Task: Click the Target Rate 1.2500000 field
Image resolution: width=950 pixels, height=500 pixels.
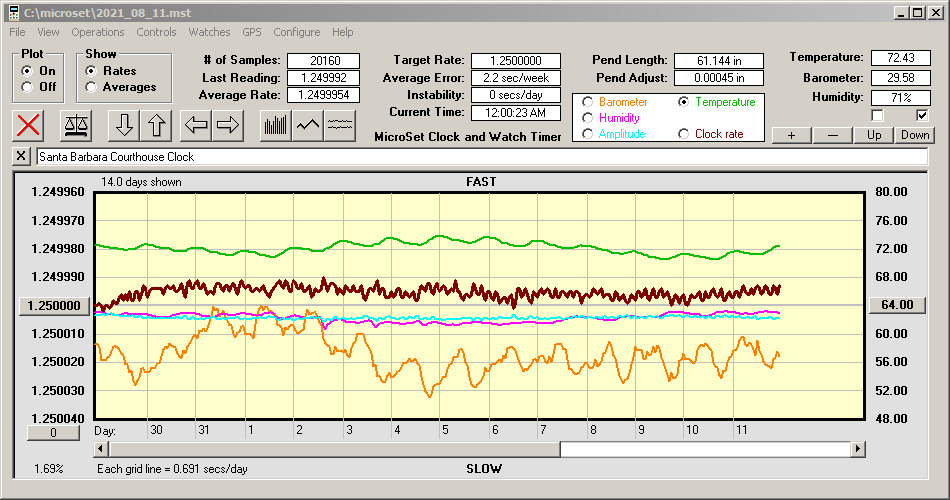Action: [516, 61]
